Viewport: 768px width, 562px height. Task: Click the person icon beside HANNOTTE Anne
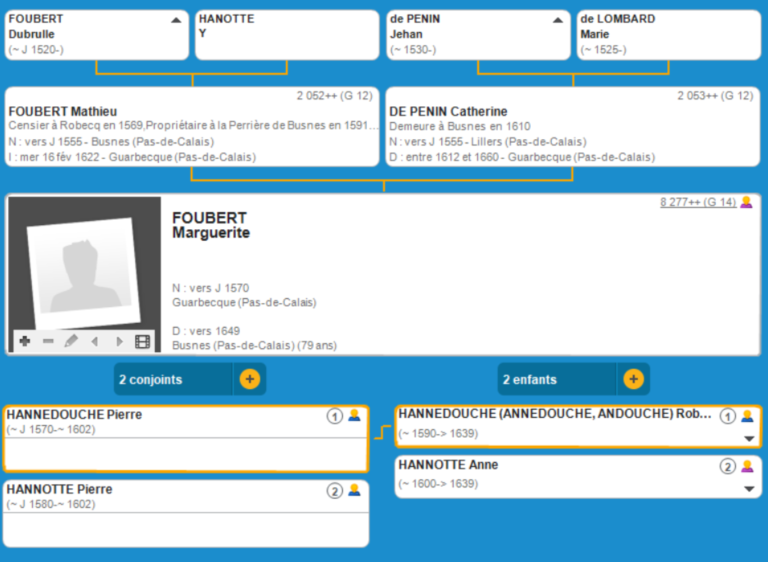pos(746,466)
